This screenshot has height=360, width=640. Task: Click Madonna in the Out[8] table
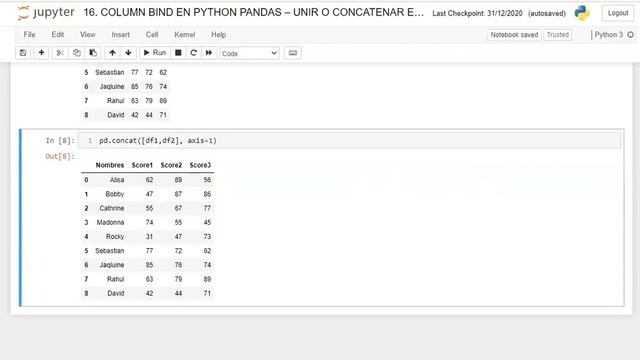(110, 222)
